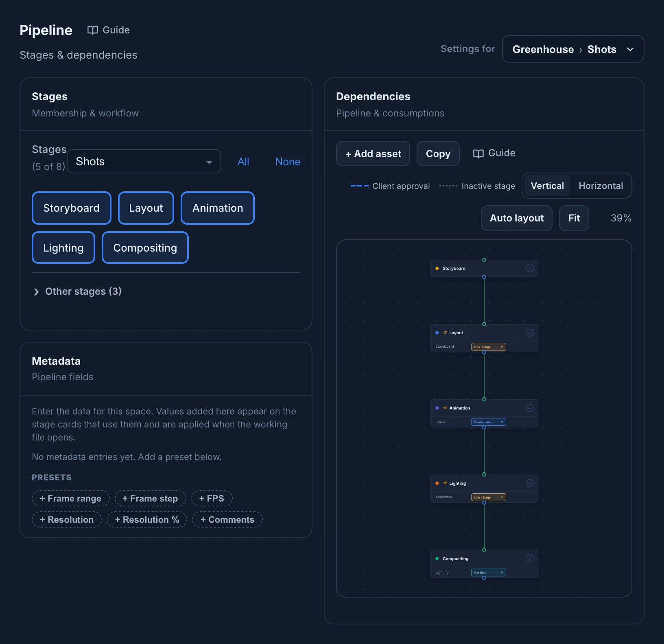Add the Resolution % preset
Viewport: 664px width, 644px height.
tap(147, 520)
